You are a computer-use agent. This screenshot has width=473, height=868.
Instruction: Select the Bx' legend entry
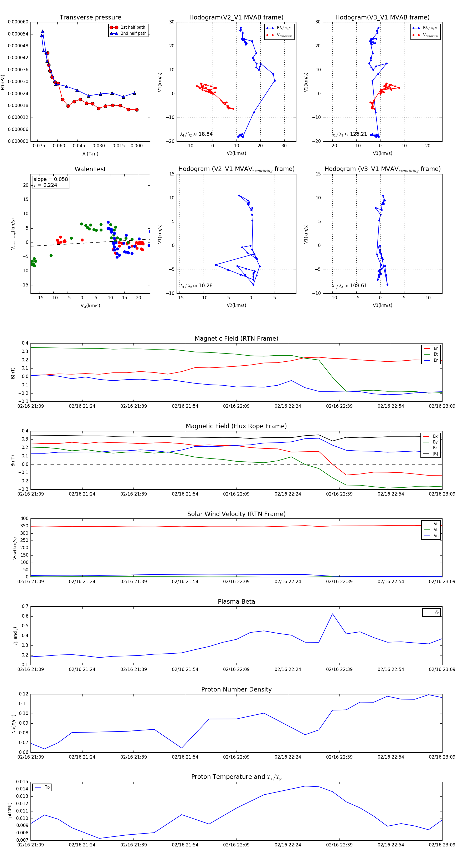[x=431, y=436]
